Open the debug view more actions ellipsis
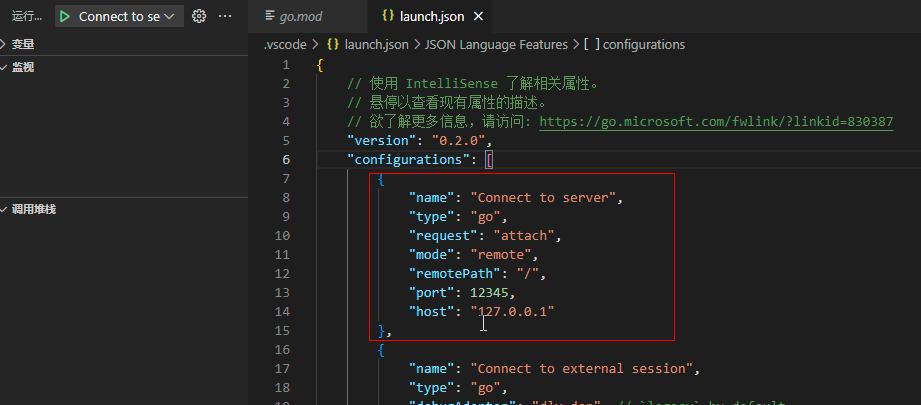Viewport: 921px width, 405px height. click(x=225, y=16)
